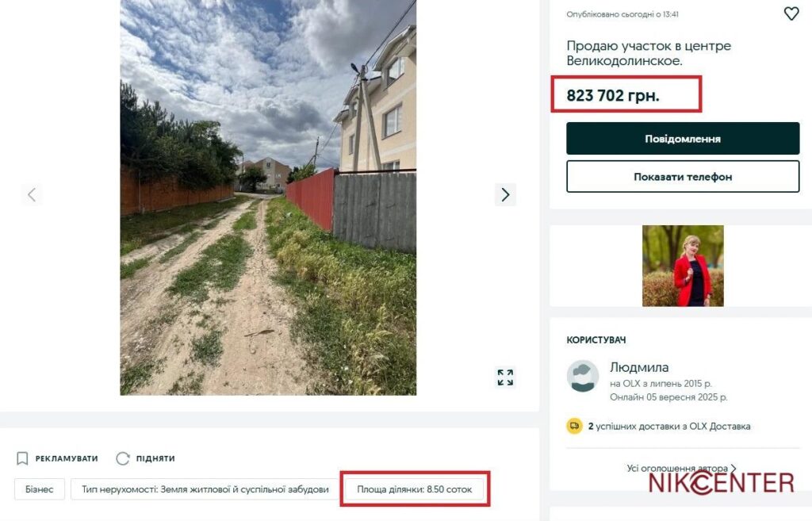Open Усі оголошення автора link
Viewport: 812px width, 521px height.
point(676,469)
